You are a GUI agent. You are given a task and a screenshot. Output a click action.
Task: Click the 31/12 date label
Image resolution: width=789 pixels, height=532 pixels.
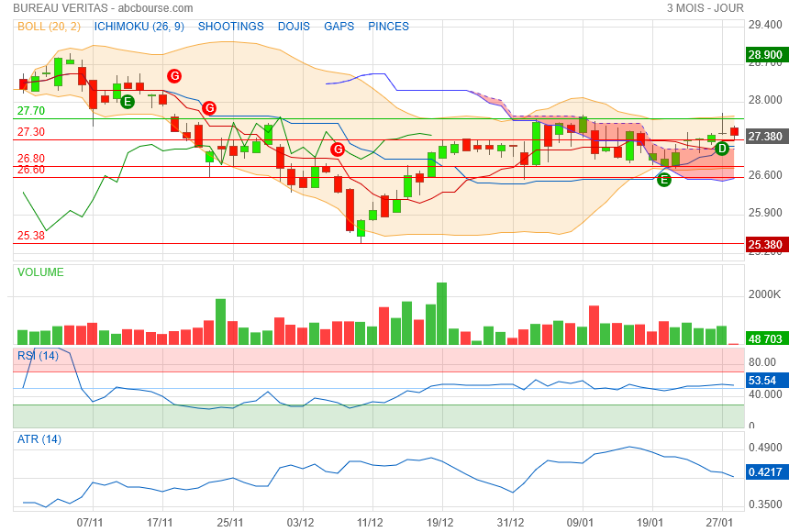(x=510, y=523)
